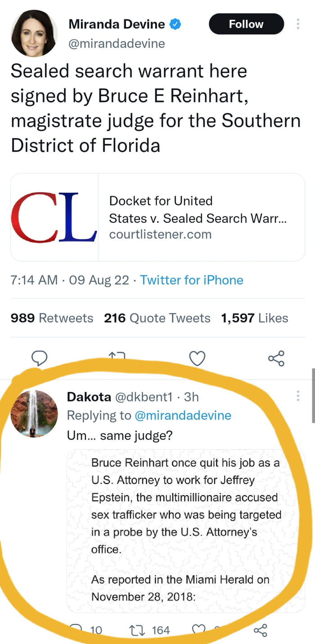This screenshot has height=644, width=315.
Task: Click the blue verified badge
Action: coord(175,24)
